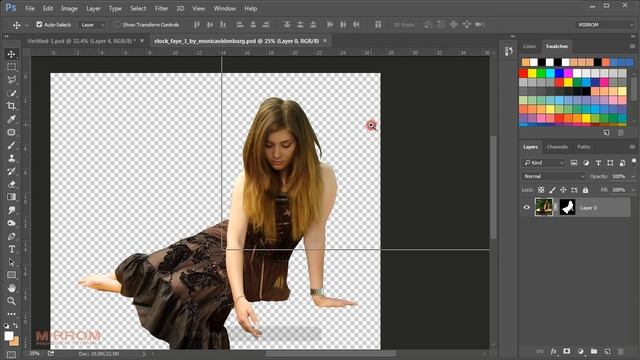Open the Filter menu

[x=161, y=8]
